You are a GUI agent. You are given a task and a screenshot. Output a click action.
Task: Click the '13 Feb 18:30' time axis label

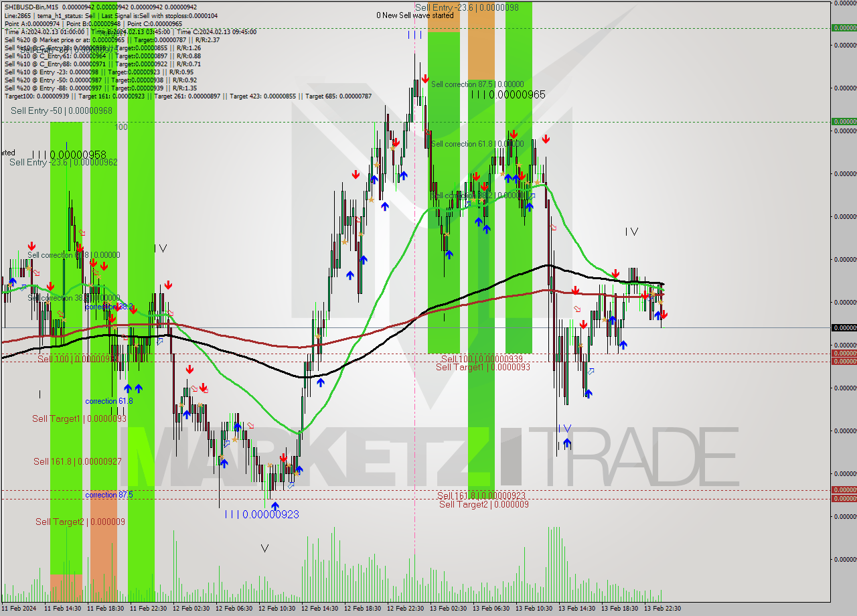tap(620, 609)
